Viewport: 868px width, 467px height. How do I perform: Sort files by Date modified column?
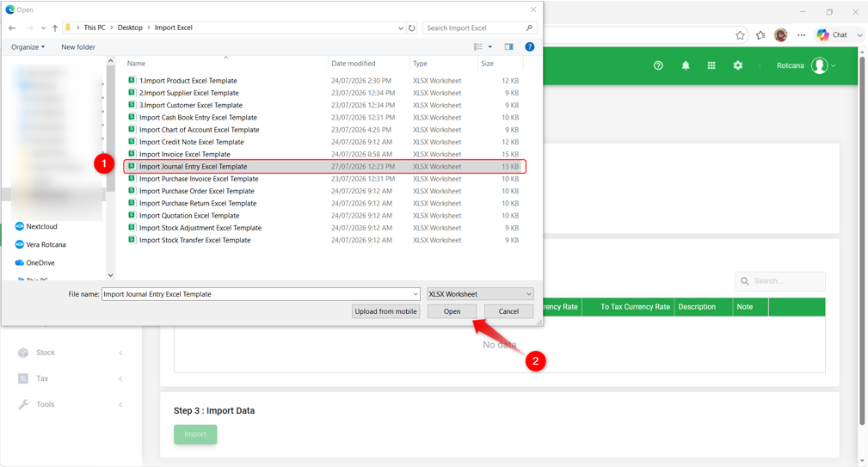click(354, 64)
